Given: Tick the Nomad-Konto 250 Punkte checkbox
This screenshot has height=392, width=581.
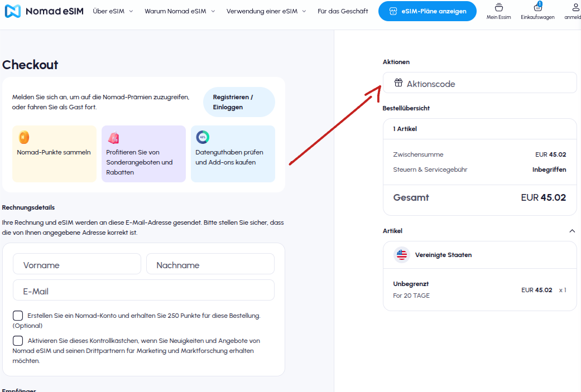Looking at the screenshot, I should [x=18, y=316].
